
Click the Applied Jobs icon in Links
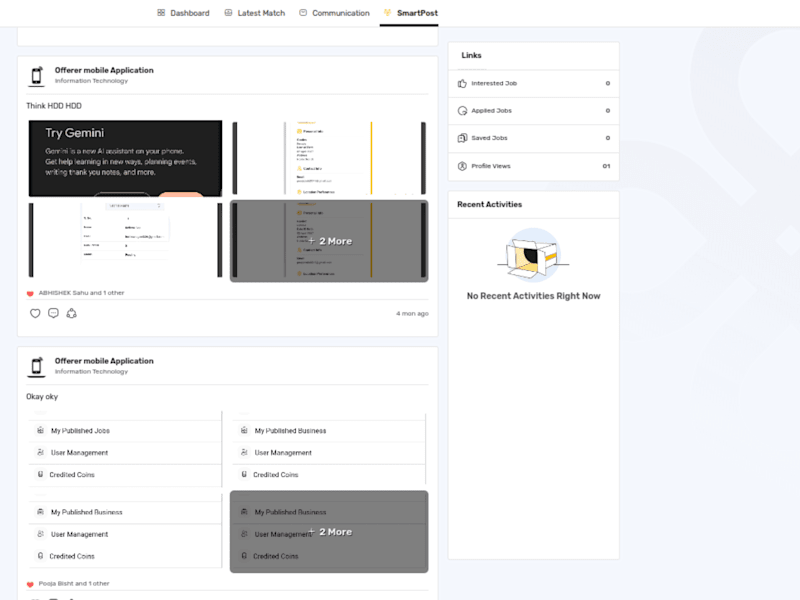pyautogui.click(x=462, y=111)
